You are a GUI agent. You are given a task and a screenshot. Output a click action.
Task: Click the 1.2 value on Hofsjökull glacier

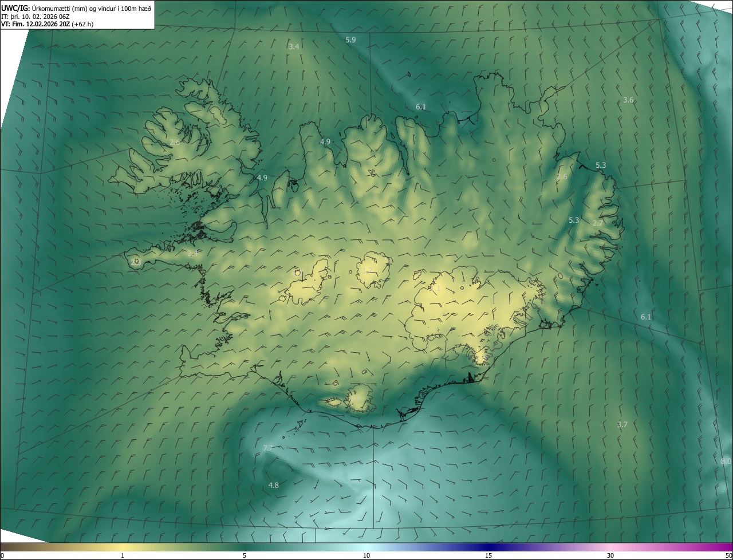[368, 270]
